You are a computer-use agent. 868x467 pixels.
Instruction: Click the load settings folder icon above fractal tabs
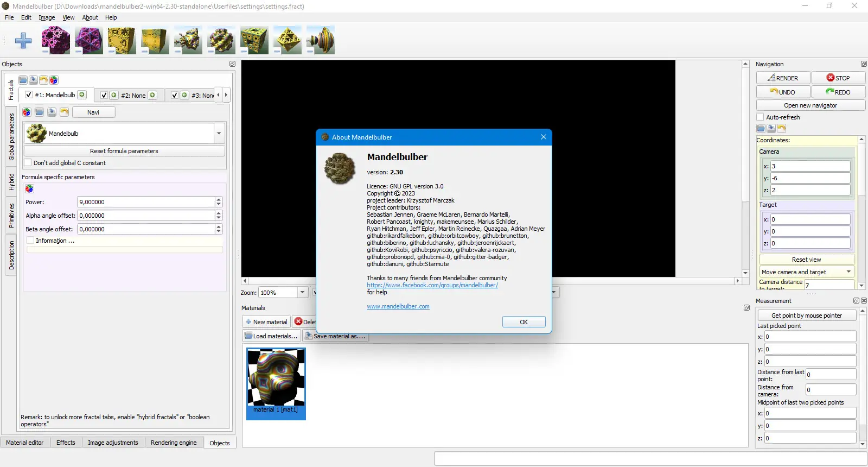pyautogui.click(x=23, y=80)
